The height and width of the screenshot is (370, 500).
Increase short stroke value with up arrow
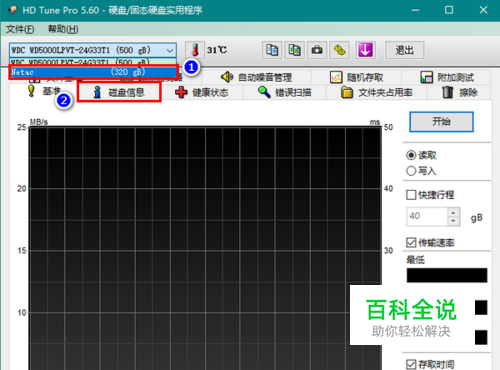(453, 212)
